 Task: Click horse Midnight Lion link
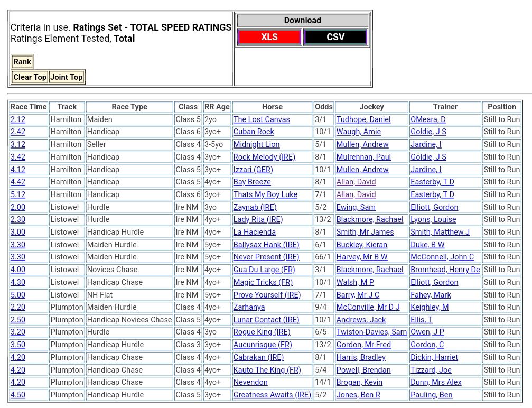tap(256, 144)
